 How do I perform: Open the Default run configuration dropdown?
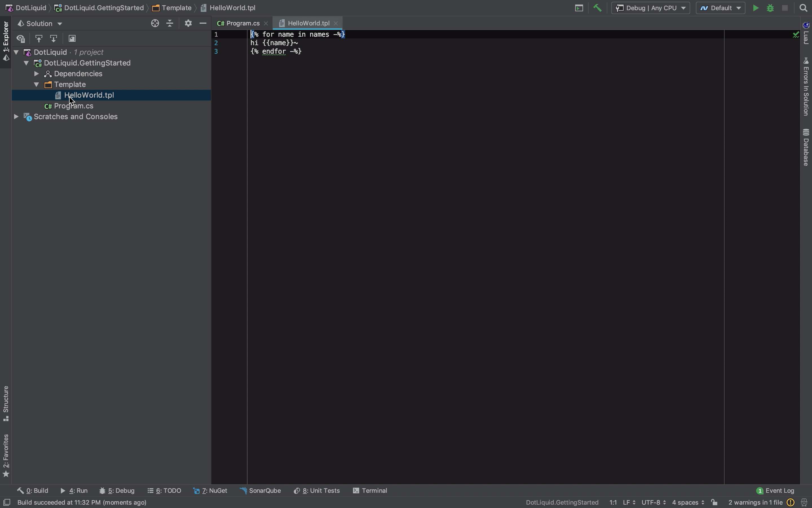pyautogui.click(x=720, y=8)
